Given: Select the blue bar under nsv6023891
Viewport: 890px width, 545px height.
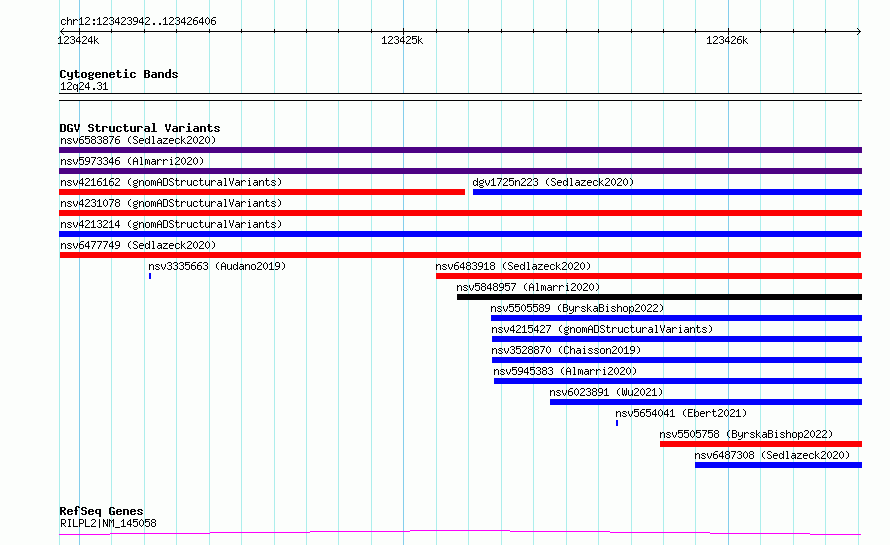Looking at the screenshot, I should tap(706, 402).
